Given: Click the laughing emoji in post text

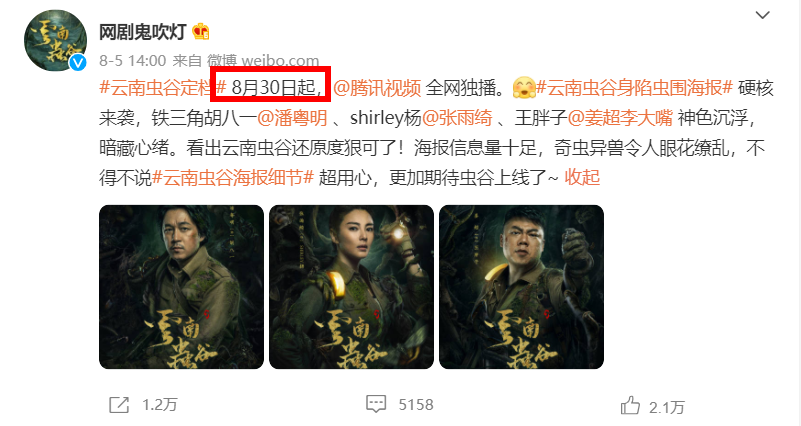Looking at the screenshot, I should (524, 88).
